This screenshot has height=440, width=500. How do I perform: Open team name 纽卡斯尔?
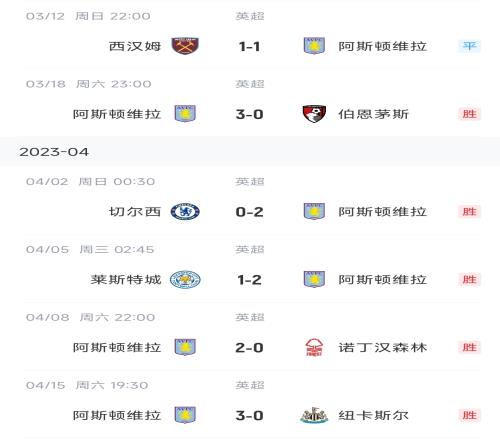(373, 415)
